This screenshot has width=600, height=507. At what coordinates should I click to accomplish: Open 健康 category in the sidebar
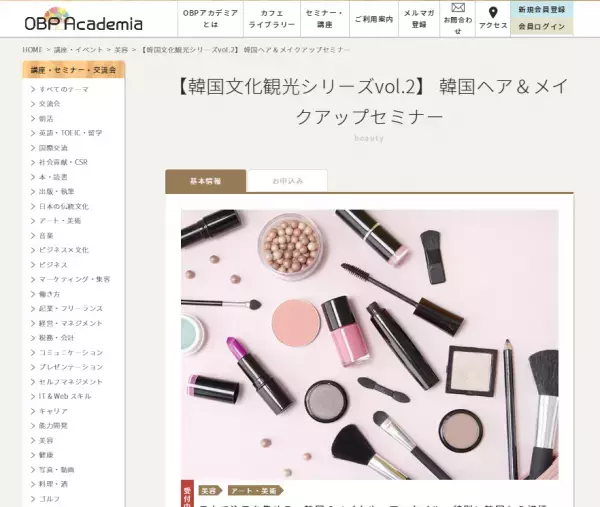(46, 455)
